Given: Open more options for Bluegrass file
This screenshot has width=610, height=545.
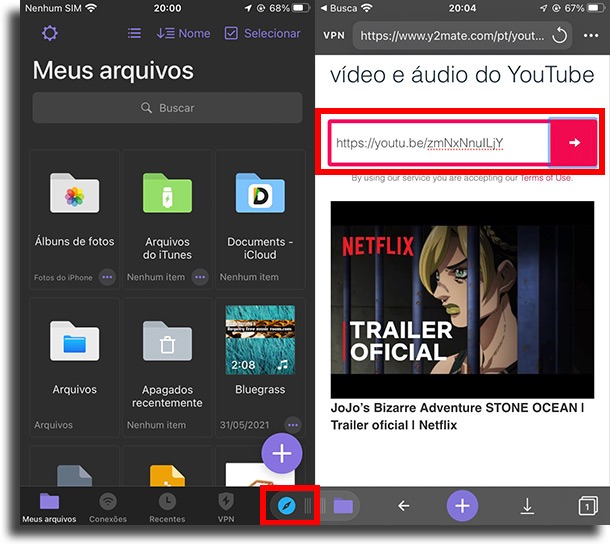Looking at the screenshot, I should (293, 425).
